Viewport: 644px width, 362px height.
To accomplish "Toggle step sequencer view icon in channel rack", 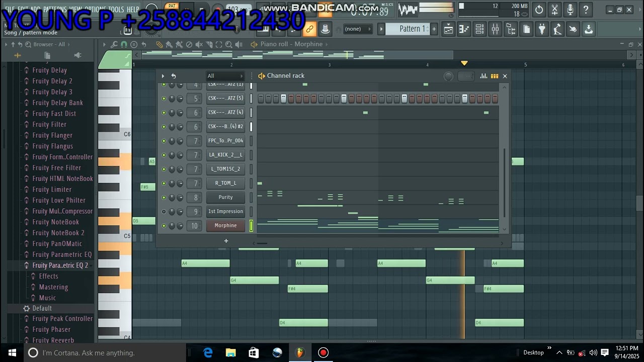I will [x=495, y=76].
